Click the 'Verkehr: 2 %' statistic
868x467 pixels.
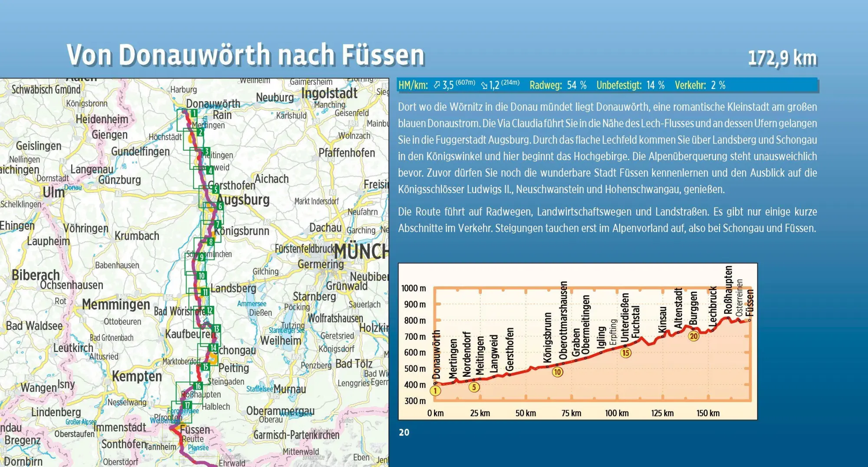700,85
